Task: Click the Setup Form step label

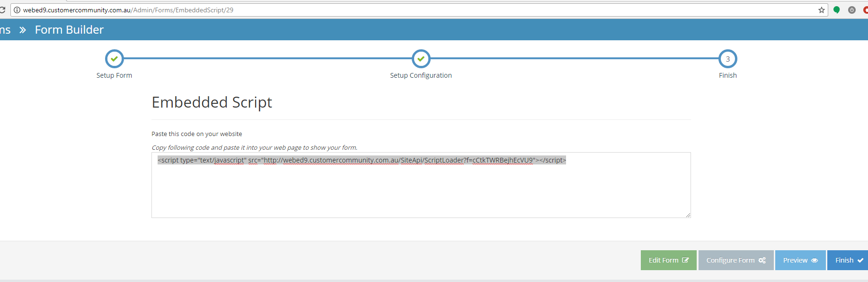Action: click(114, 75)
